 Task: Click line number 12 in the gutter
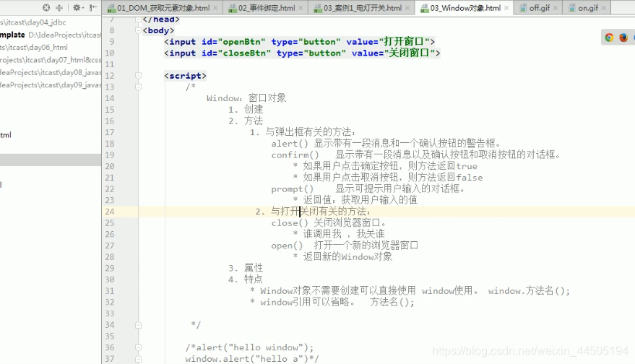109,76
